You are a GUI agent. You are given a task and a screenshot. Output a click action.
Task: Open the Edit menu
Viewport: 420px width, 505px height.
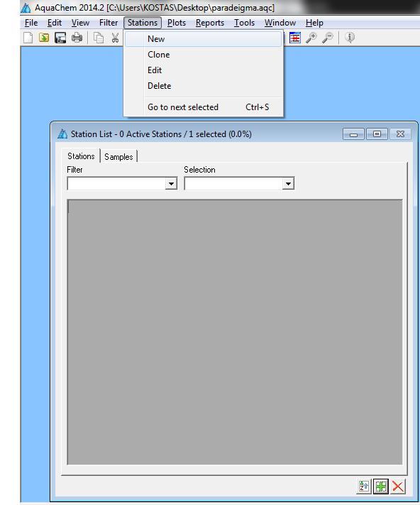click(x=55, y=23)
